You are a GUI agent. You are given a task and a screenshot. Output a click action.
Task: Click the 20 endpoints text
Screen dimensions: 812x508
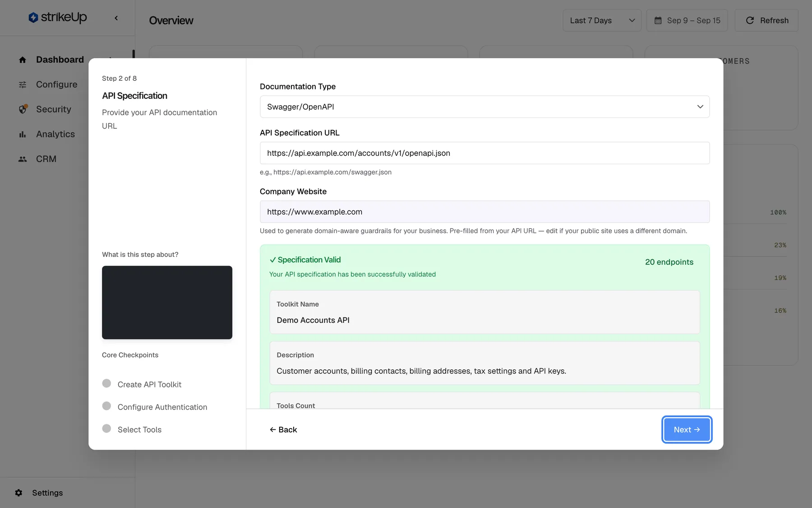pyautogui.click(x=669, y=262)
